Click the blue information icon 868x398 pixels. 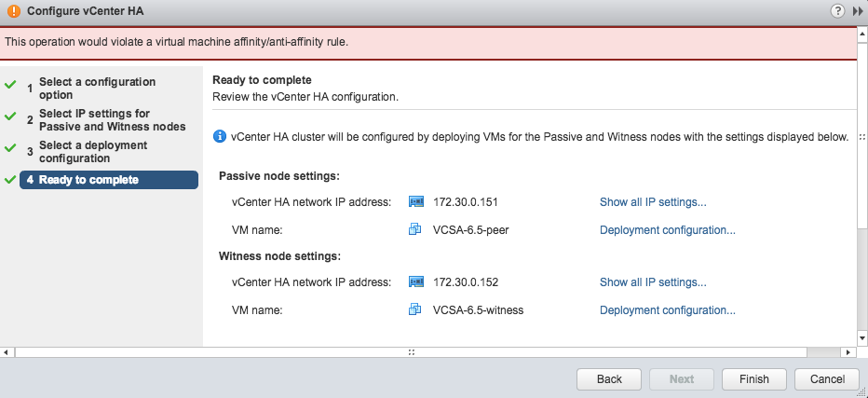[219, 136]
